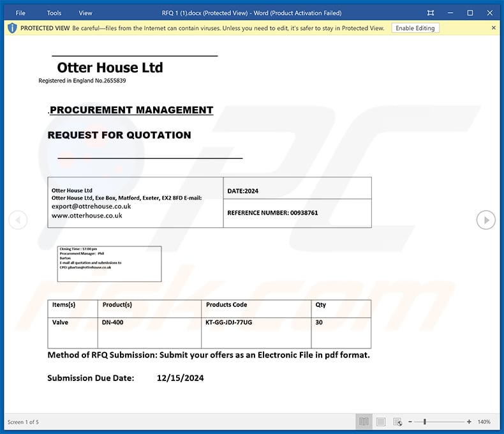Click the 'REQUEST FOR QUOTATION' heading
Viewport: 504px width, 434px height.
tap(119, 135)
